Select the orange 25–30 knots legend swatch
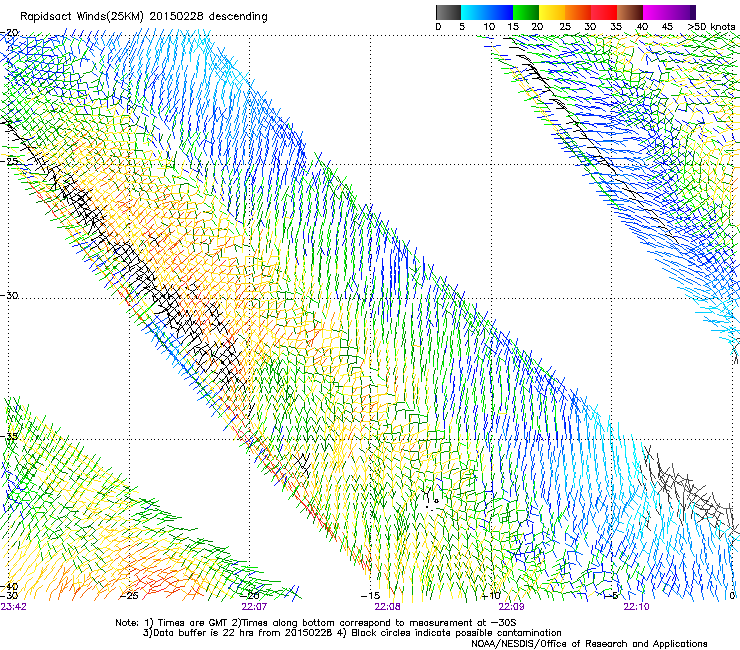Screen dimensions: 740x650 [578, 12]
